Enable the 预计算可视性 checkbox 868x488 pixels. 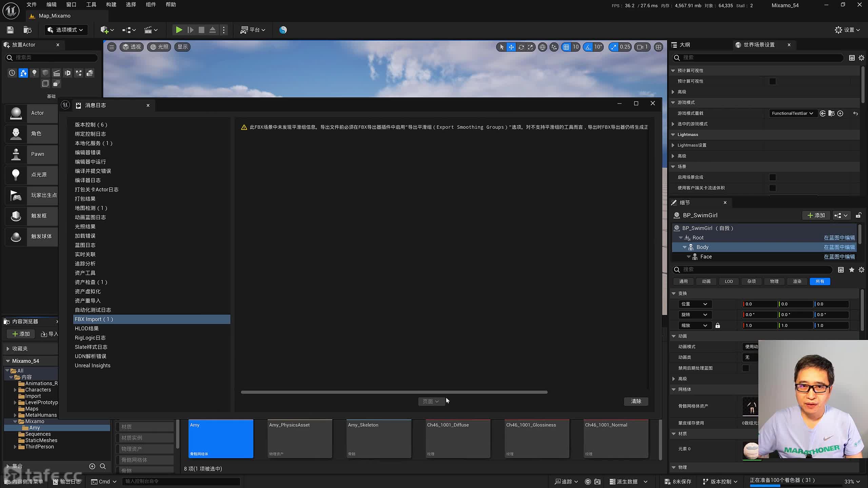click(772, 81)
